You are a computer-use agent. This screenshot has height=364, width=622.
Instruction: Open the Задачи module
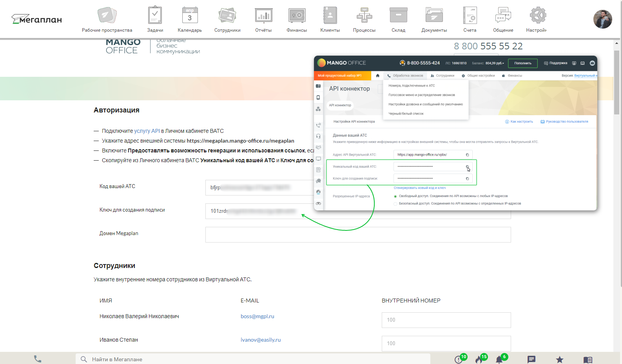(x=155, y=19)
